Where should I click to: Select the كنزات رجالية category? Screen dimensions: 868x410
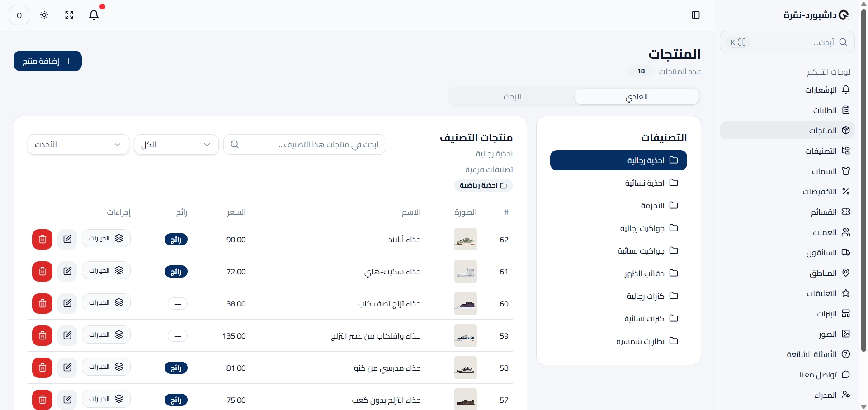pyautogui.click(x=618, y=296)
